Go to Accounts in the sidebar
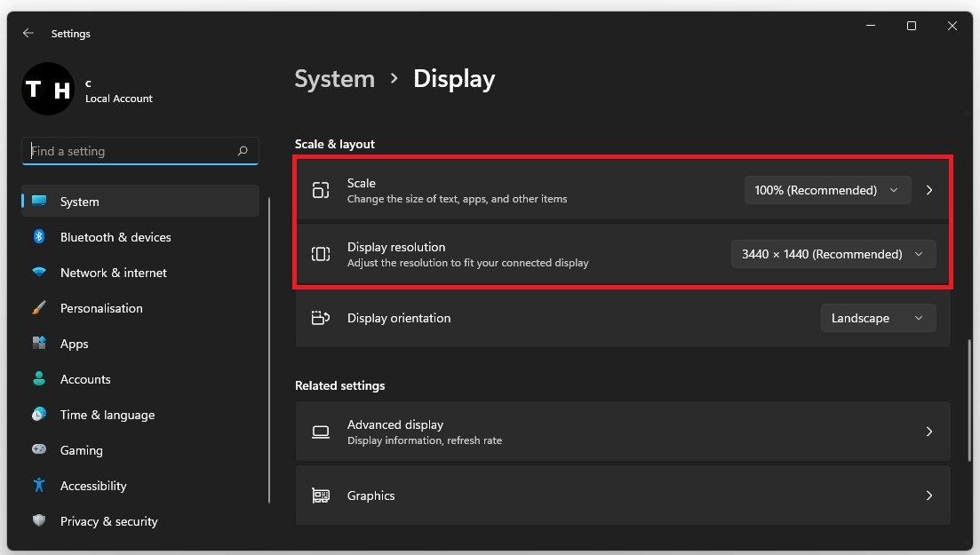This screenshot has width=980, height=555. click(x=85, y=379)
